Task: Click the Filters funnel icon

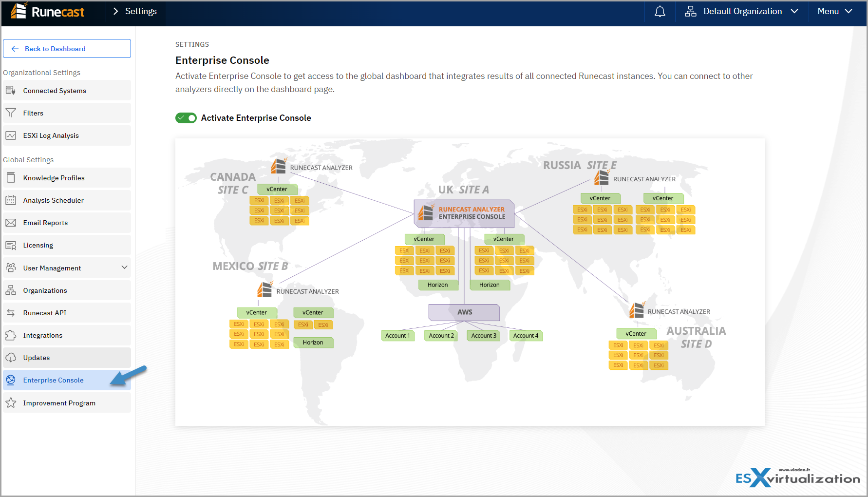Action: click(11, 113)
